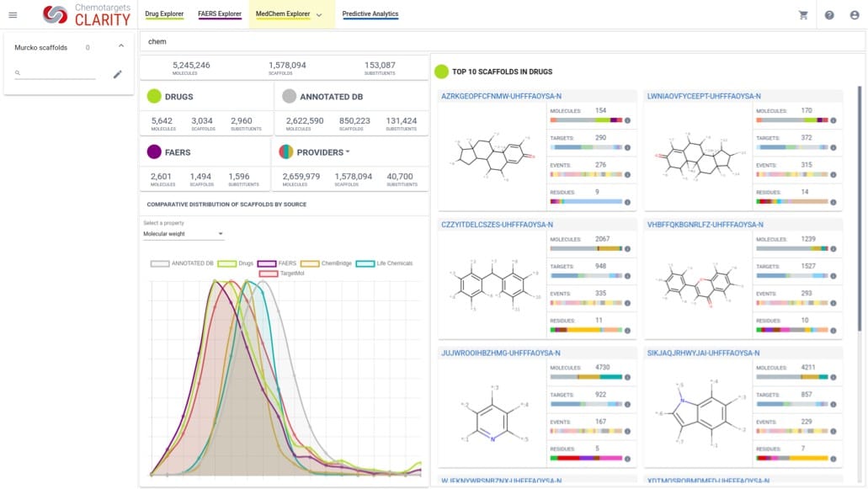The width and height of the screenshot is (868, 489).
Task: Click the pencil edit icon in Murcko scaffolds panel
Action: pos(118,74)
